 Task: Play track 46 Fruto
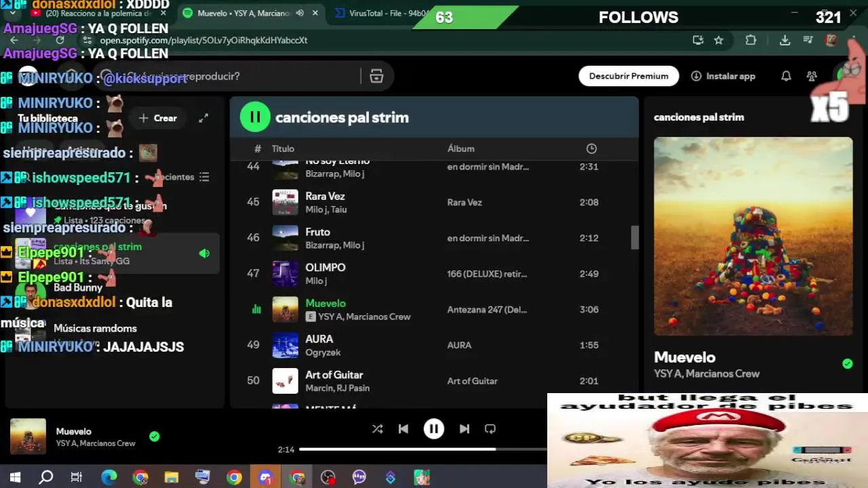pyautogui.click(x=253, y=238)
